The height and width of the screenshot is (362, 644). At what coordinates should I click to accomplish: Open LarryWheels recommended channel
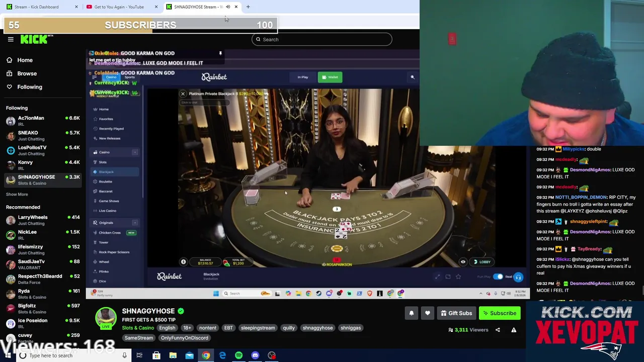click(42, 220)
